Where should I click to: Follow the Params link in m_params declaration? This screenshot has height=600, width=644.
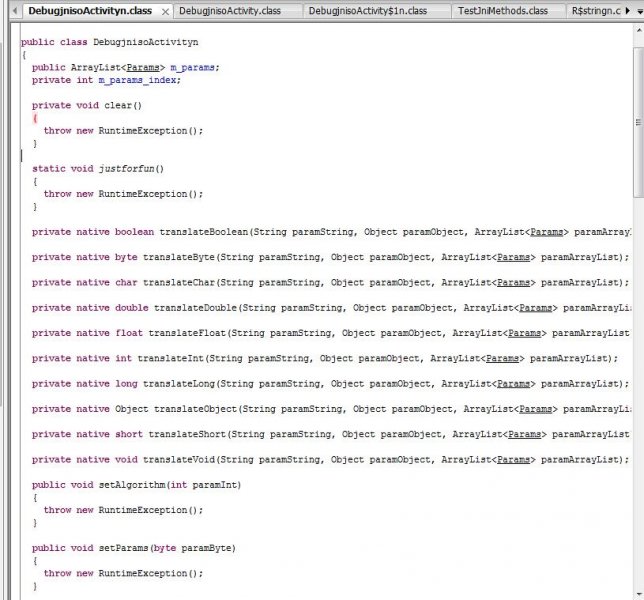[143, 68]
